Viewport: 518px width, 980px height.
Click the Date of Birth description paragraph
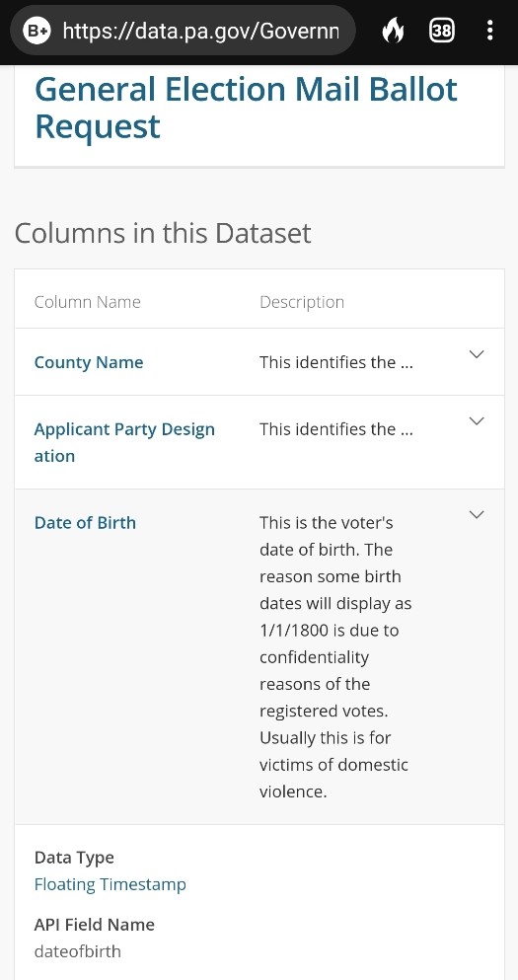[335, 657]
